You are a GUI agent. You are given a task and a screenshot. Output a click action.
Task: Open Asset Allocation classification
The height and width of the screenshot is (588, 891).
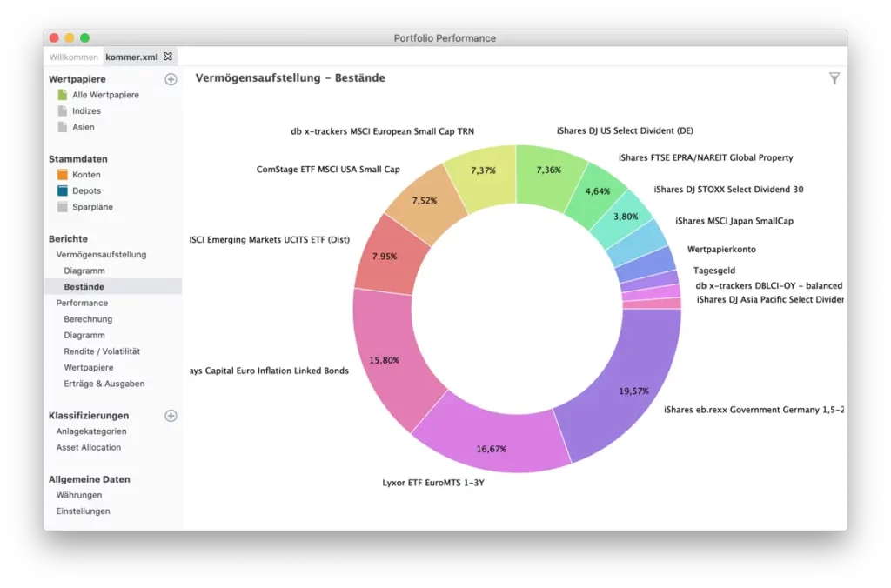89,447
